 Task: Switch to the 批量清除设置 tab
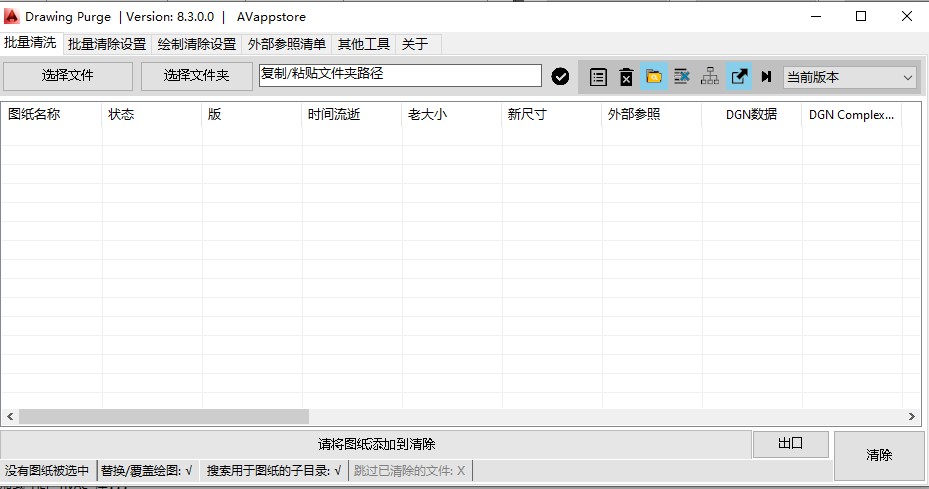pyautogui.click(x=107, y=44)
